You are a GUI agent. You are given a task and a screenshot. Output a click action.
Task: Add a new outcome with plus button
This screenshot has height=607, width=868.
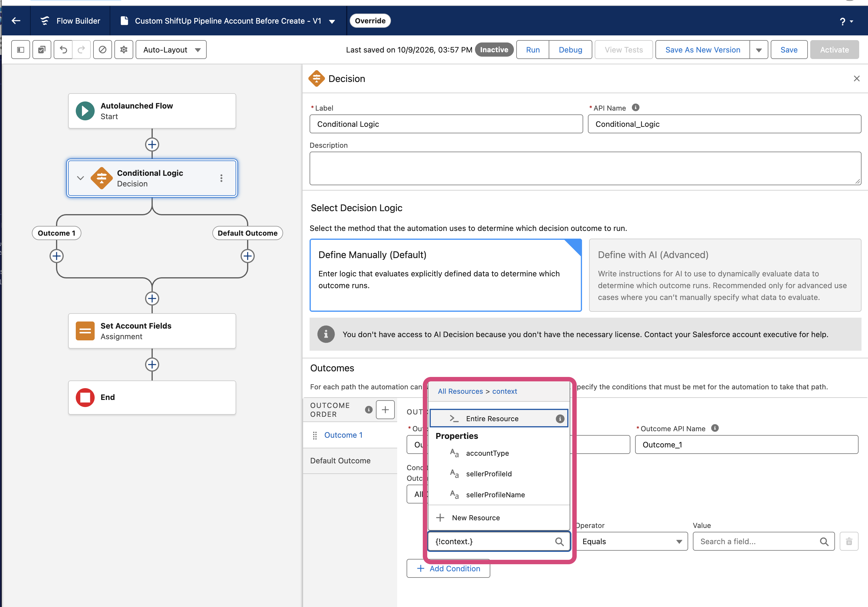385,410
